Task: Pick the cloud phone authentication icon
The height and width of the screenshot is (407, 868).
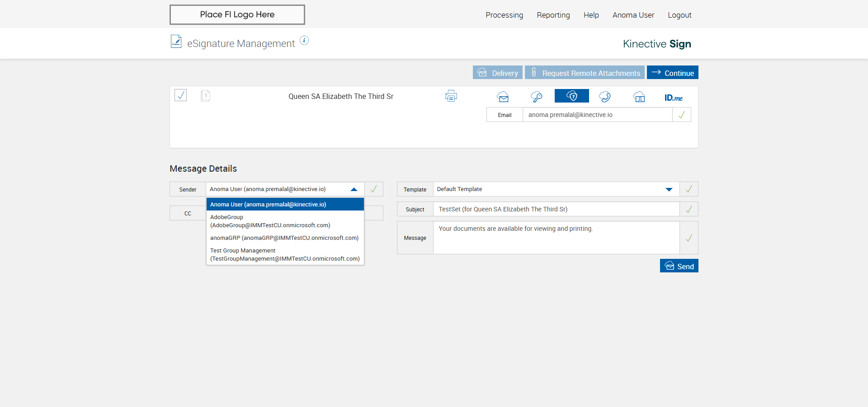Action: pos(605,97)
